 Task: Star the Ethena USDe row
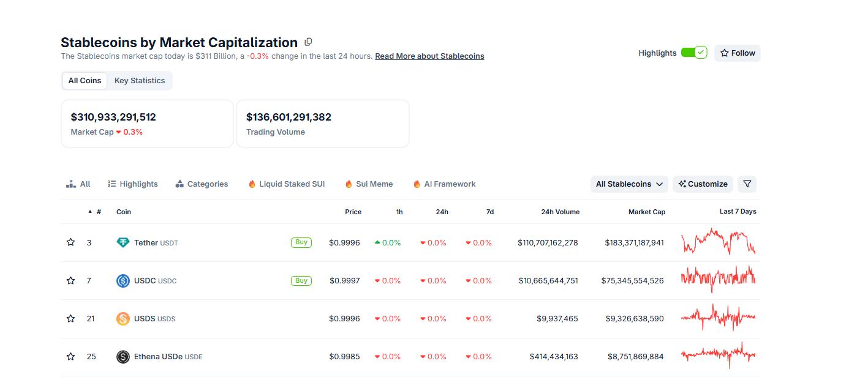(x=70, y=356)
